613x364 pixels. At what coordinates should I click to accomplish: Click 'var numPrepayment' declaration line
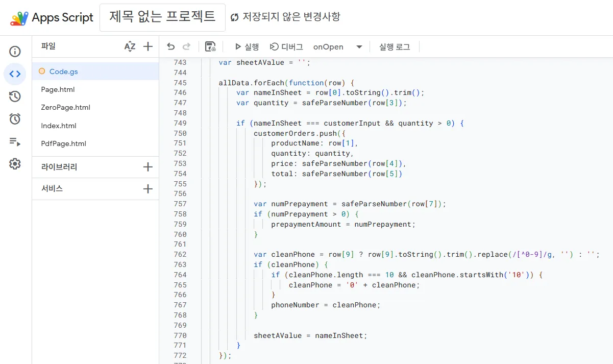tap(350, 204)
